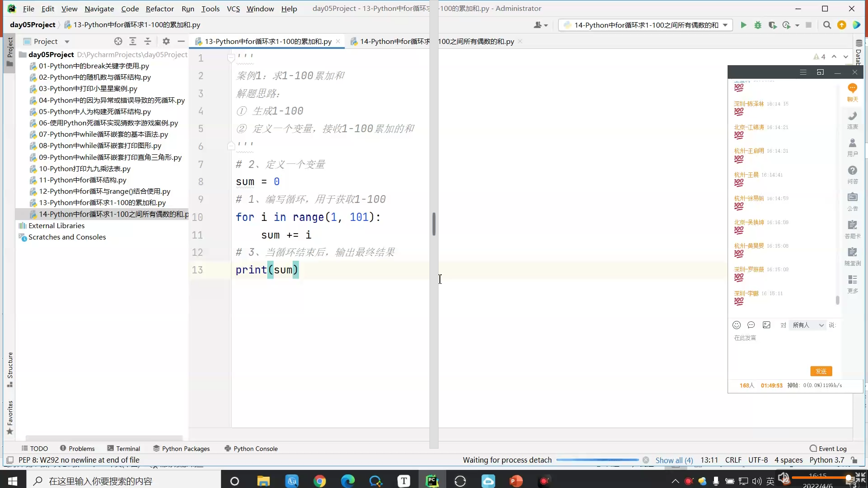Open answer card icon in live panel

[853, 229]
